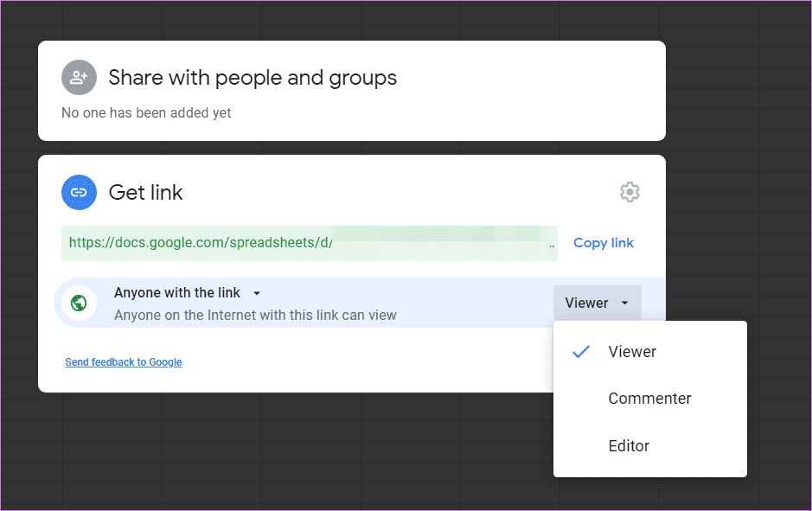Click the Anyone with the link label
Screen dimensions: 812x511
click(x=177, y=293)
